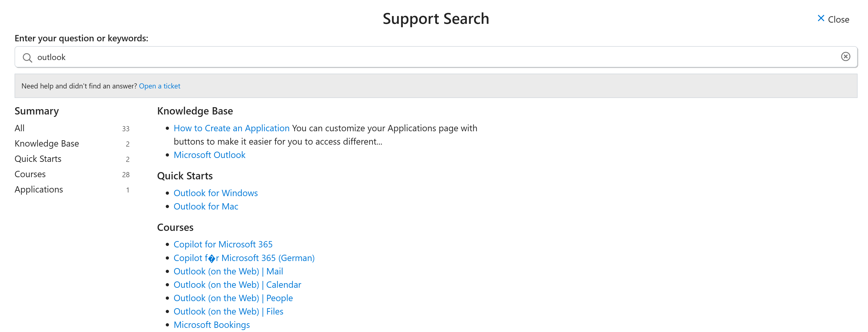
Task: Click the count 1 next to Applications
Action: [128, 190]
